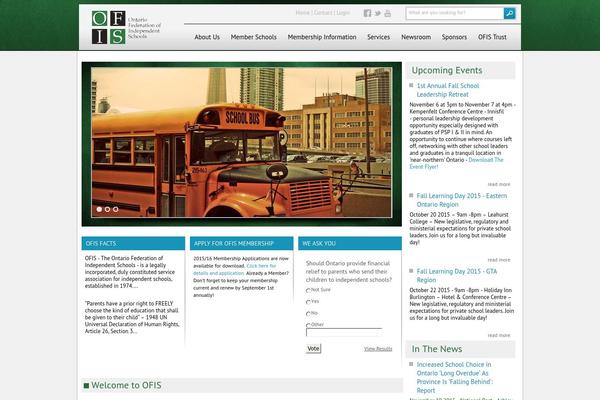
Task: Focus the 'What are you looking for?' search box
Action: tap(455, 13)
